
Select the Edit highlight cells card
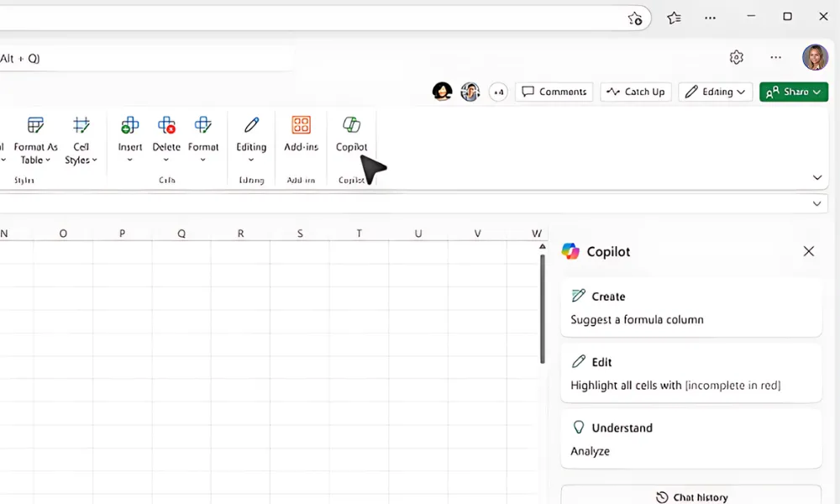pos(691,373)
